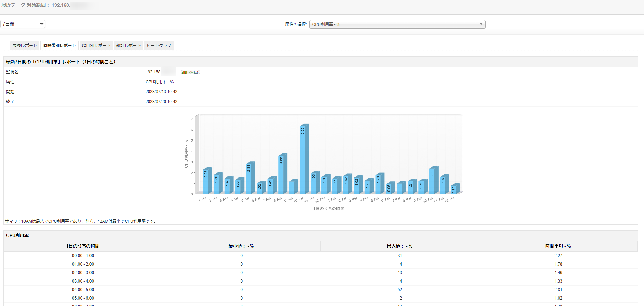
Task: Click the 開始 field label
Action: pyautogui.click(x=10, y=92)
